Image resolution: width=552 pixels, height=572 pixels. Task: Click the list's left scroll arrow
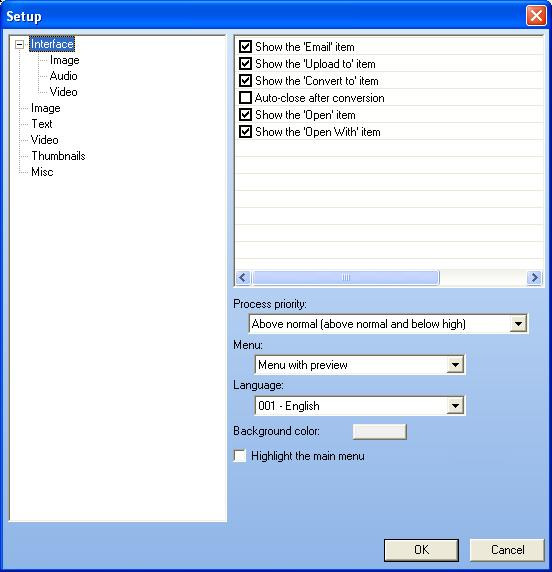243,278
